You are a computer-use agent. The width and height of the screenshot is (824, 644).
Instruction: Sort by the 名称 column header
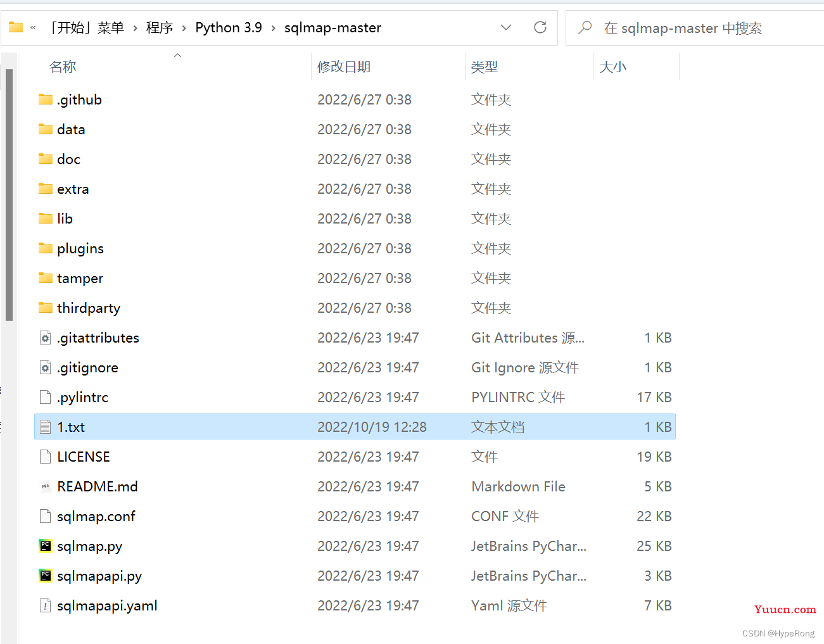coord(63,66)
